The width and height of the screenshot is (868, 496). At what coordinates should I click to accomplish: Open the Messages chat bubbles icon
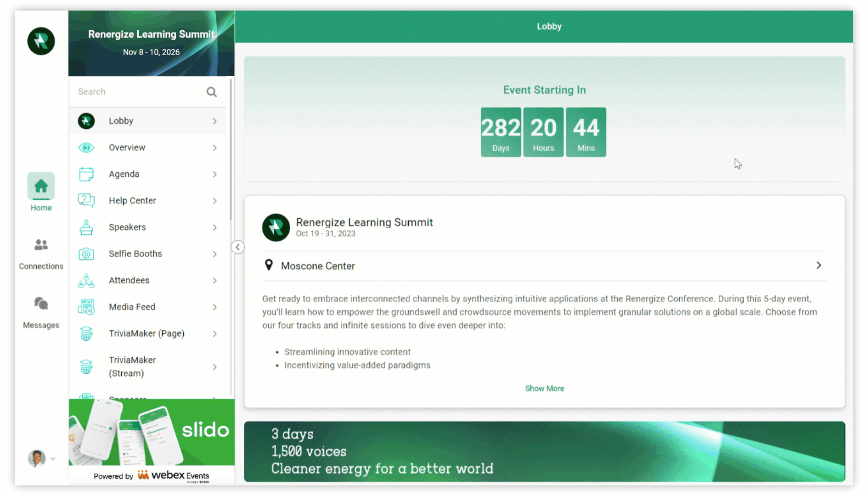[41, 303]
